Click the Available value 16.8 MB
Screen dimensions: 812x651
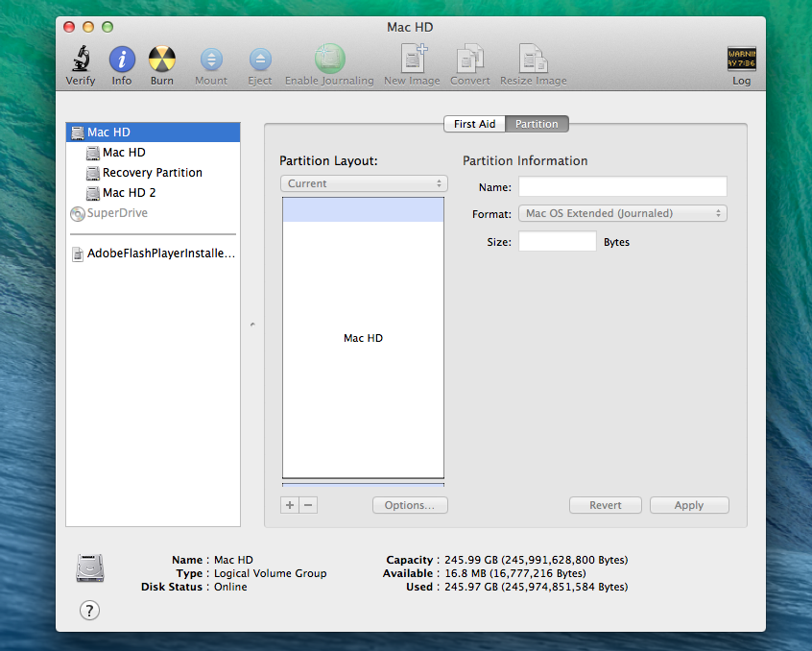515,573
